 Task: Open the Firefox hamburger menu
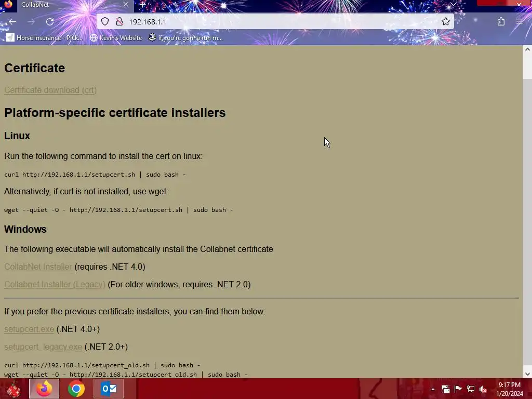520,22
